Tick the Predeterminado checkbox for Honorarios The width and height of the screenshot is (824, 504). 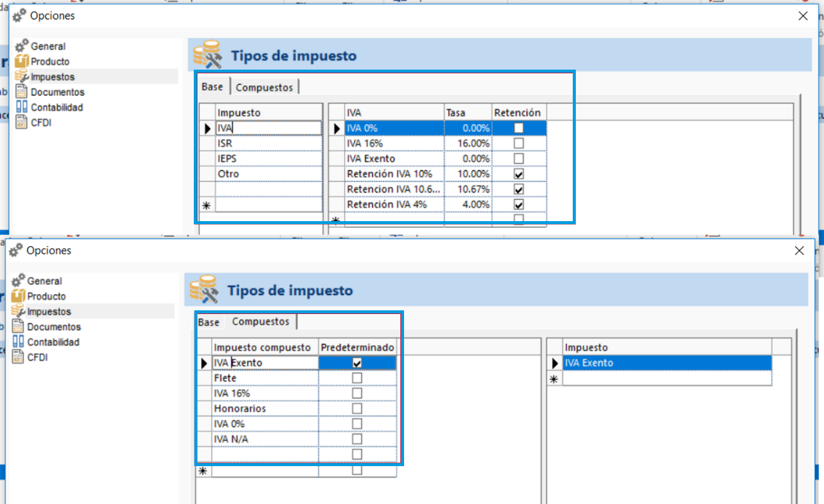point(357,409)
